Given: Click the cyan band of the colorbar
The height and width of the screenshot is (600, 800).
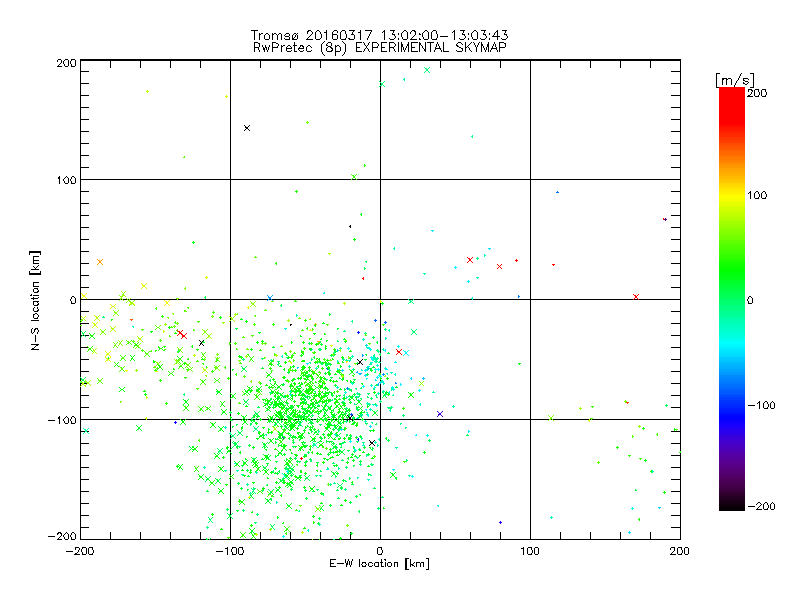Looking at the screenshot, I should [x=732, y=349].
